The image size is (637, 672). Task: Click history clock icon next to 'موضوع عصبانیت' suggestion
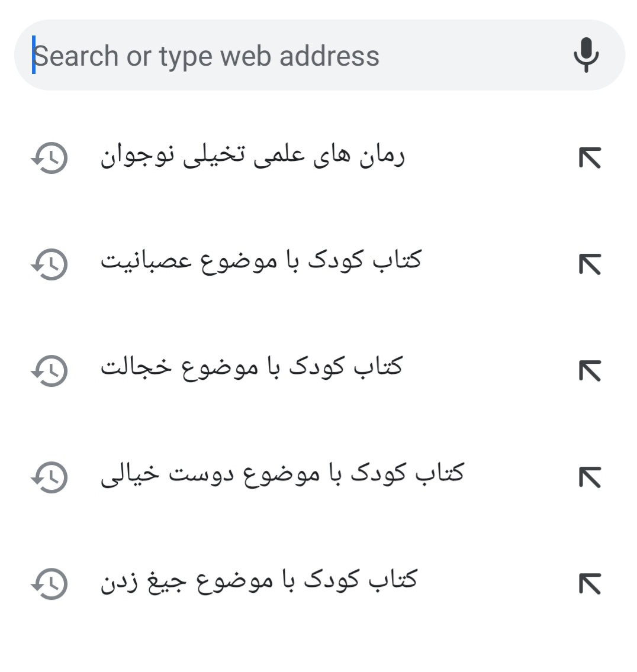click(50, 264)
